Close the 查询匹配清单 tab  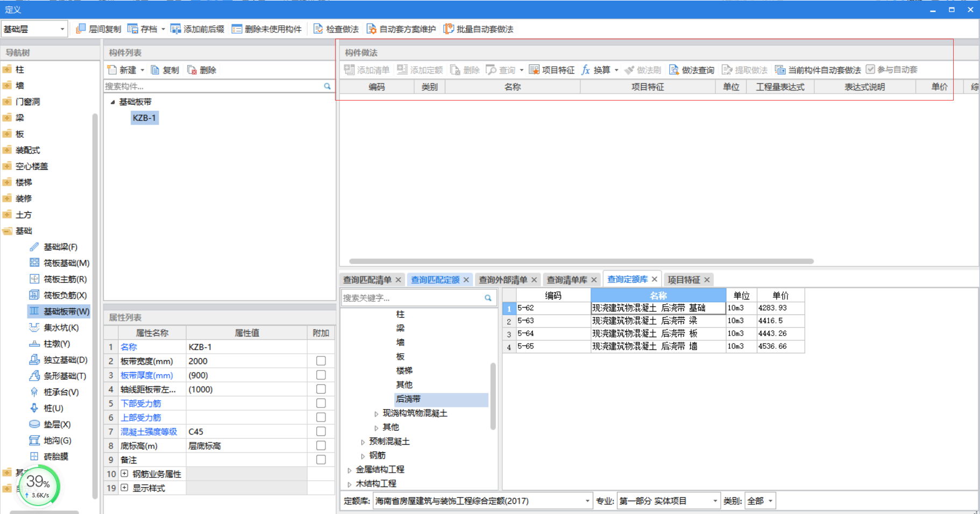[399, 280]
